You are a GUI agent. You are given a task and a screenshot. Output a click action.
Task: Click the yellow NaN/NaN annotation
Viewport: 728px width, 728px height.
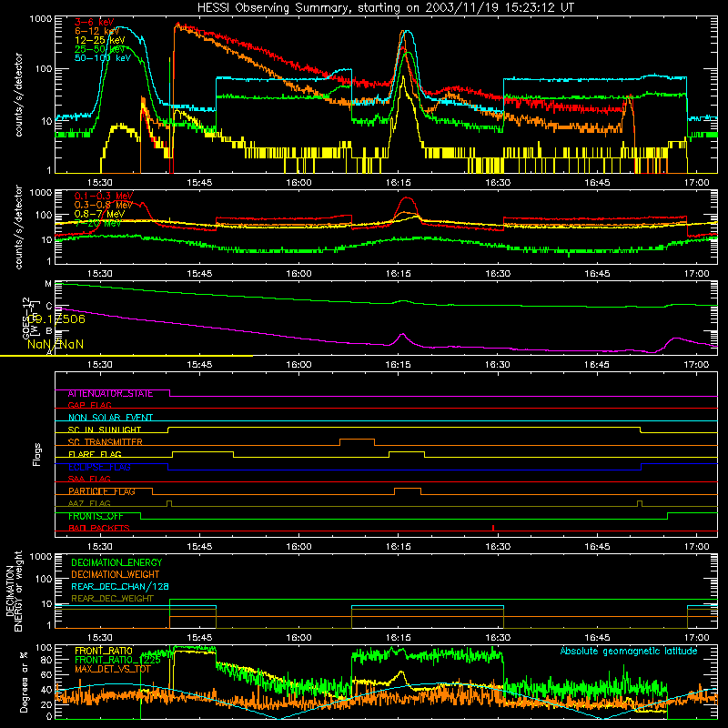tap(56, 344)
